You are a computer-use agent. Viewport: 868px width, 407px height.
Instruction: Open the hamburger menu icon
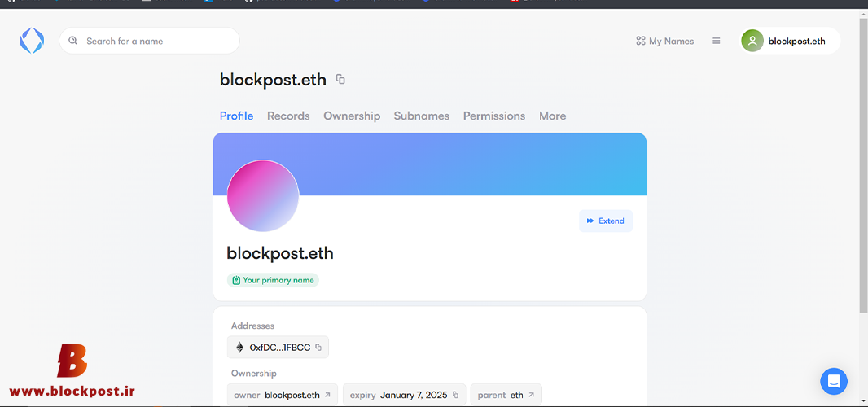tap(717, 41)
